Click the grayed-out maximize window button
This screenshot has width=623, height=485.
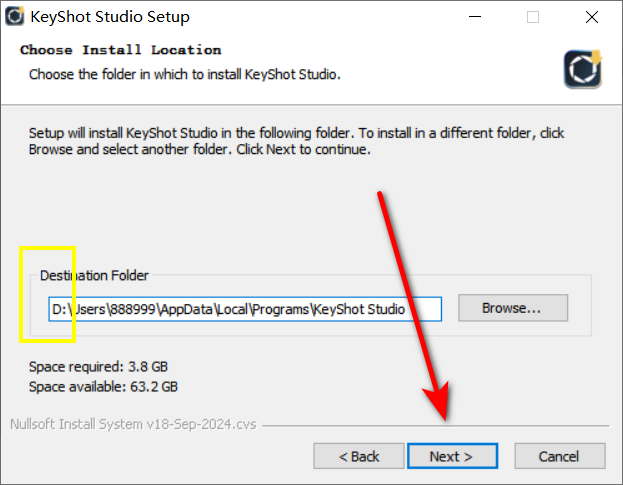[x=533, y=17]
